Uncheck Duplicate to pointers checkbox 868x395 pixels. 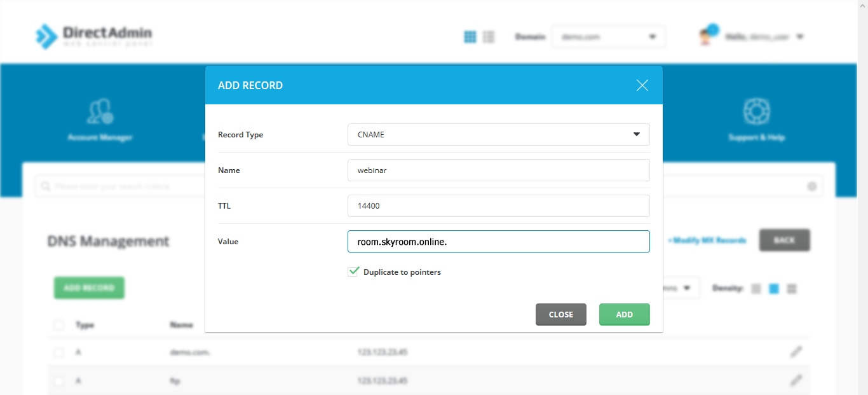coord(354,272)
